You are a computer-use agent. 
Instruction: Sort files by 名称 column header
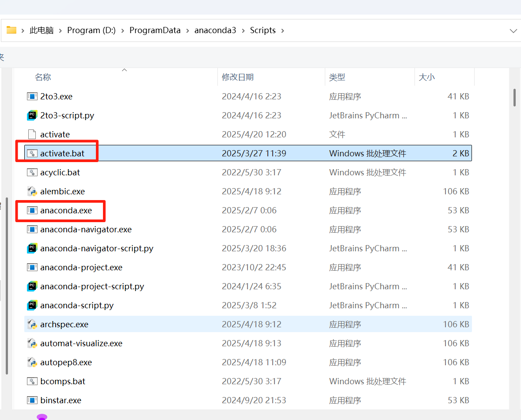(x=43, y=77)
